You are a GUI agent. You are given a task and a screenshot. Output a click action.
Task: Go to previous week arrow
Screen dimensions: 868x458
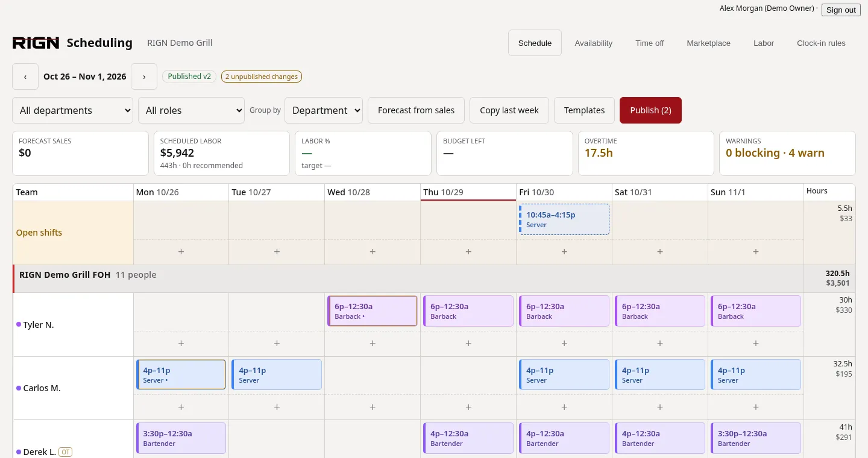[25, 77]
